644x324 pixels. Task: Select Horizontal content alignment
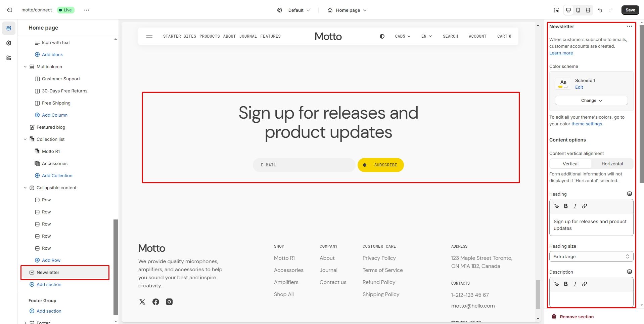pyautogui.click(x=612, y=164)
